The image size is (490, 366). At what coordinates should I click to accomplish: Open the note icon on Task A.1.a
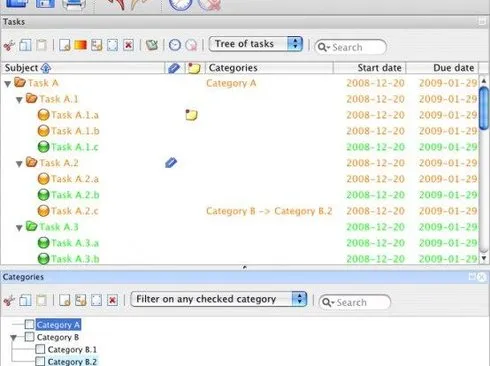click(x=191, y=115)
